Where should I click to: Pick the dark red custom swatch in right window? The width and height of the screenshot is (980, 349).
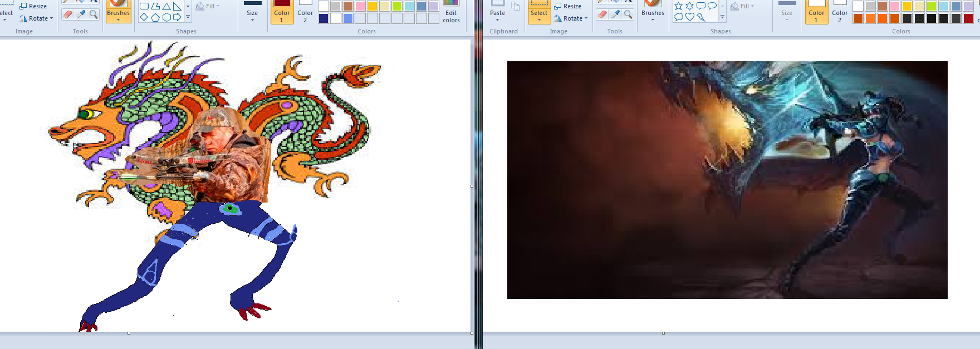pos(968,18)
